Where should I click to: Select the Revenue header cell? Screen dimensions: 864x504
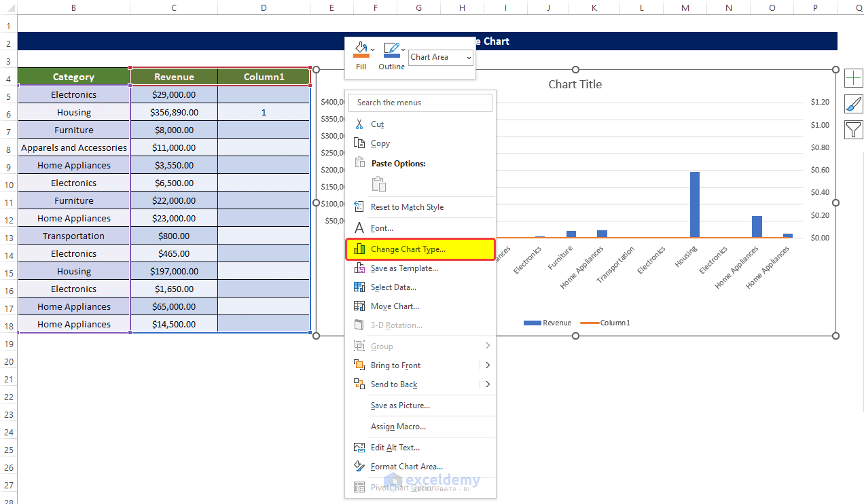coord(174,77)
